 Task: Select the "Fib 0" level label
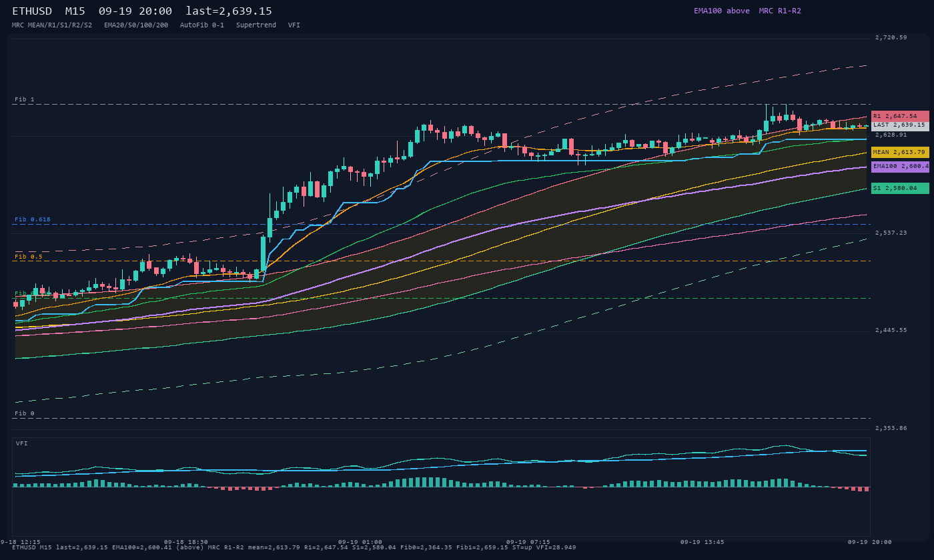click(25, 413)
